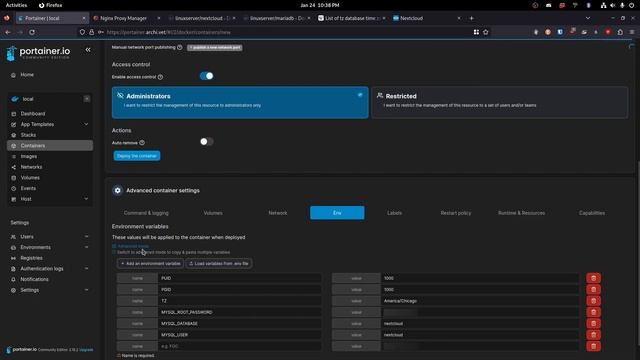Open the GNOME Activities overview
Screen dimensions: 640x360
tap(16, 5)
